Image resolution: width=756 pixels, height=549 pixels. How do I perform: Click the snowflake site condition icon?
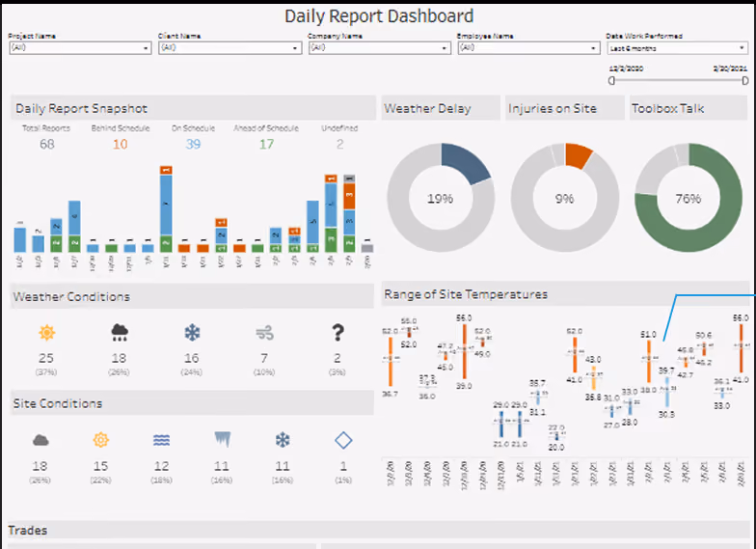click(283, 440)
